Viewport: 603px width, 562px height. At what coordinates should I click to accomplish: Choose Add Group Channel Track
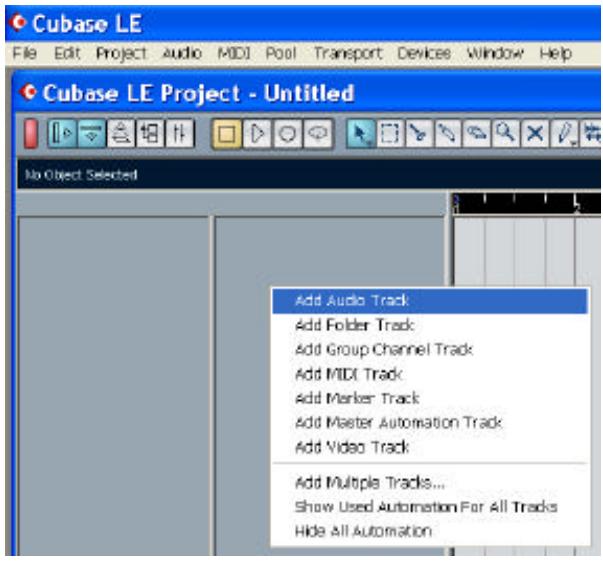pos(430,349)
